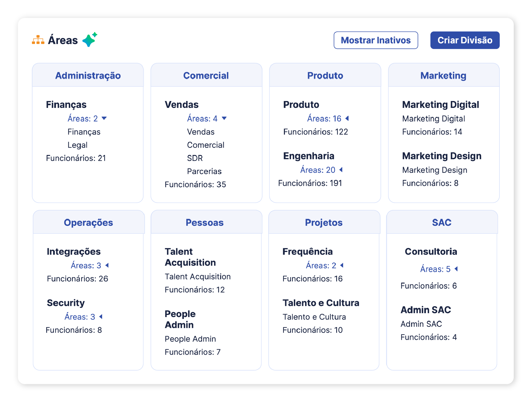Select the Marketing division header
The height and width of the screenshot is (403, 532).
[x=443, y=75]
